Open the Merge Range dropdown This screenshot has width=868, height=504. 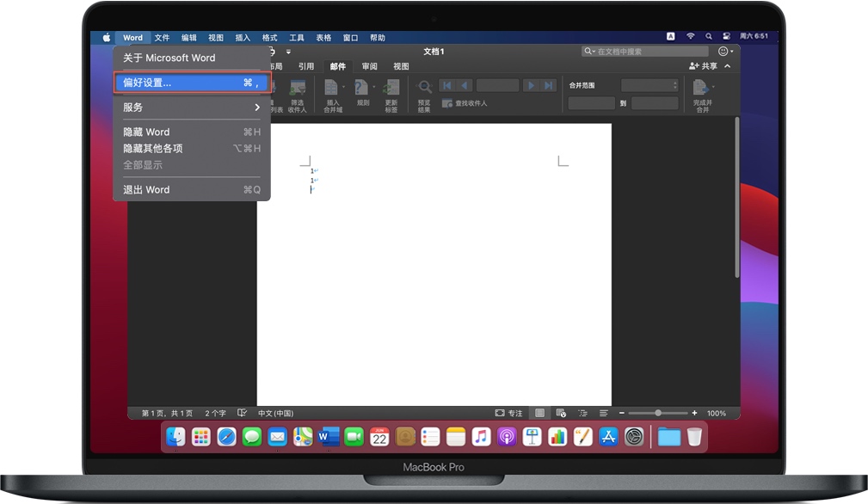coord(649,85)
